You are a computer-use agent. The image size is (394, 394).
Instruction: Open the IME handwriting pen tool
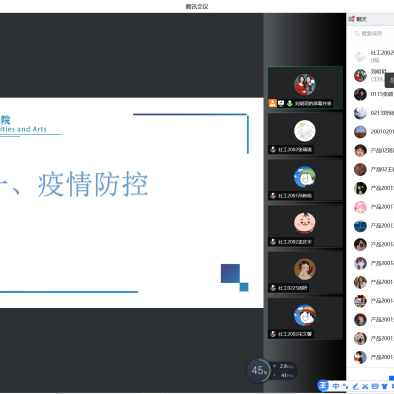click(355, 386)
